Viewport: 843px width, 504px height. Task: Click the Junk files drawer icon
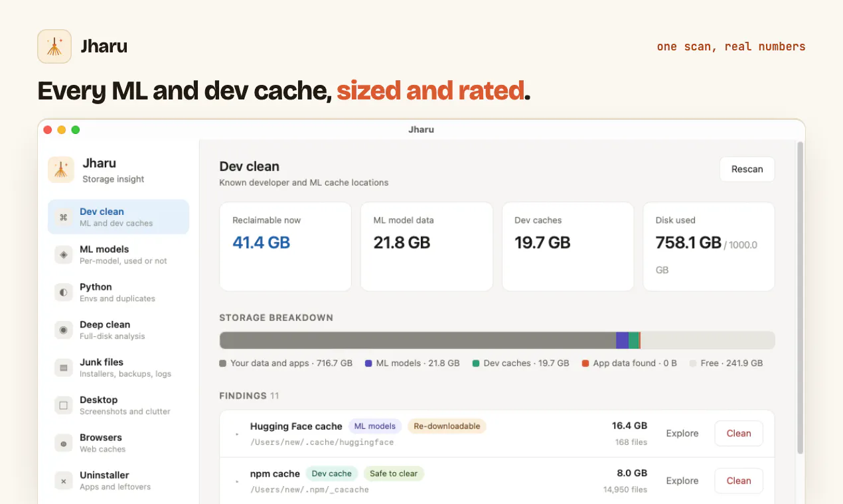[x=64, y=367]
